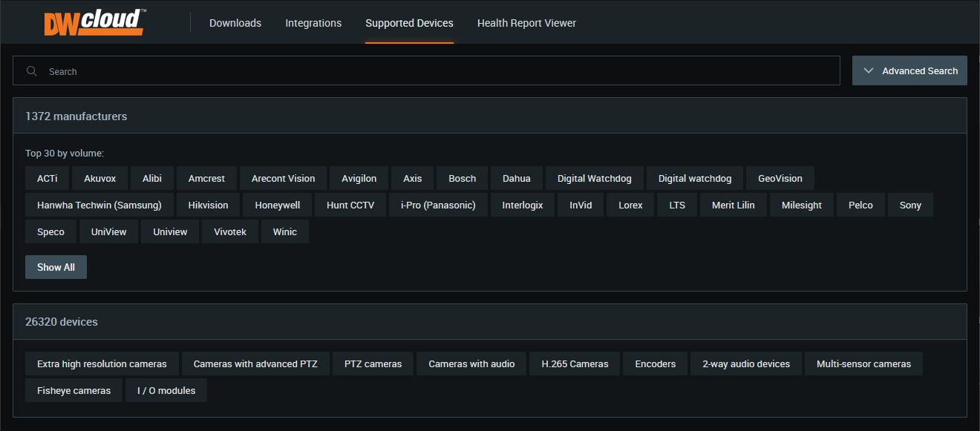The image size is (980, 431).
Task: Select the Axis manufacturer tag
Action: 413,178
